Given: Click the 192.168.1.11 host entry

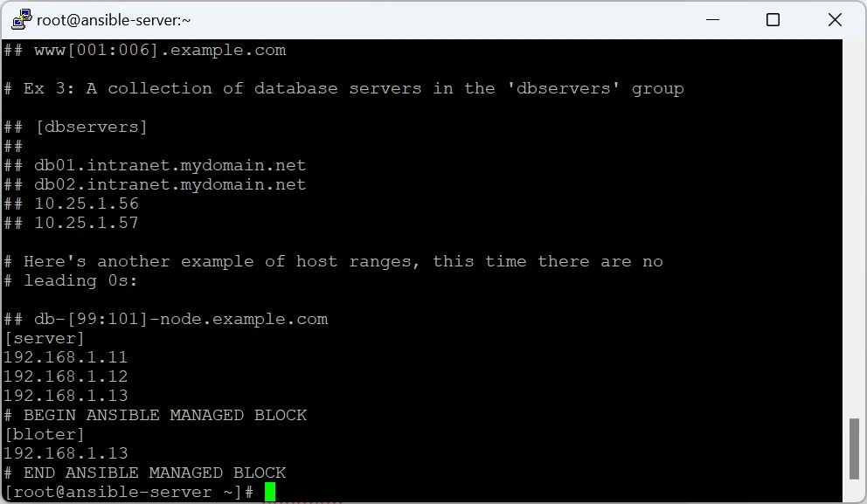Looking at the screenshot, I should point(66,357).
